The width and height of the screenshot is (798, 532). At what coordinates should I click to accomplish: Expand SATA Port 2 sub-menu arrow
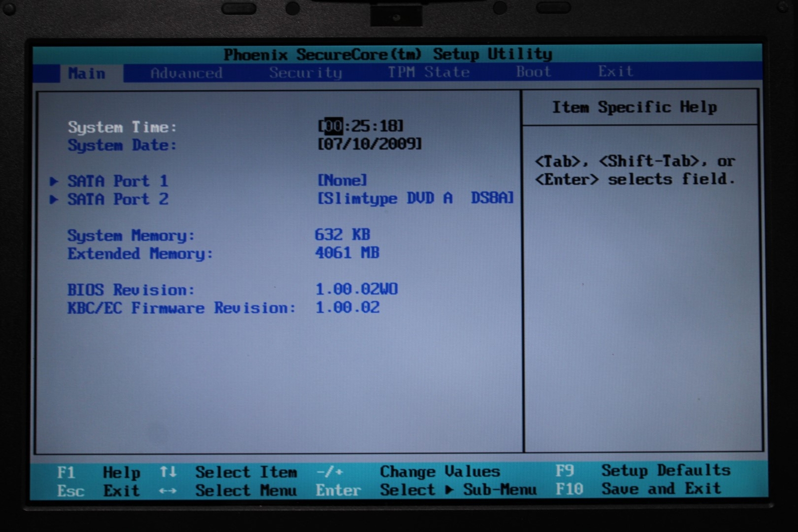pyautogui.click(x=54, y=199)
